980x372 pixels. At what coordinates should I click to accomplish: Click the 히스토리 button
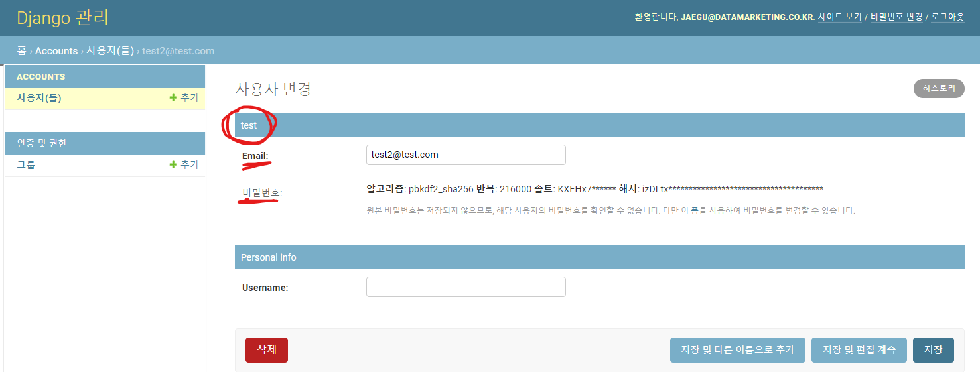[x=939, y=88]
